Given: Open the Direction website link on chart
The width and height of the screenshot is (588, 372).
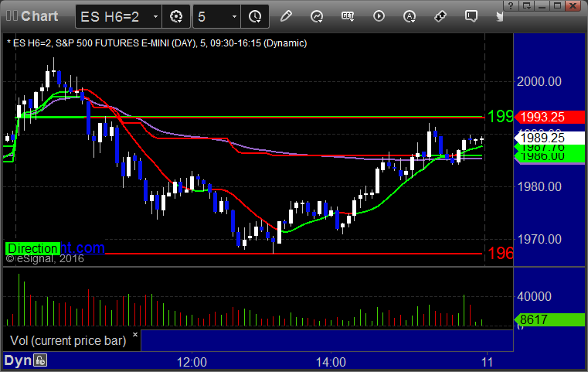Looking at the screenshot, I should coord(55,248).
